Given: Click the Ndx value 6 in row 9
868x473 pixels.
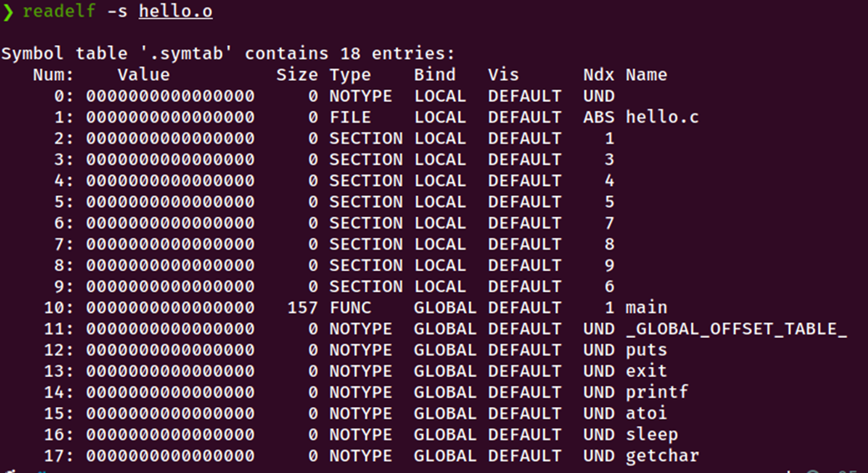Looking at the screenshot, I should coord(609,287).
